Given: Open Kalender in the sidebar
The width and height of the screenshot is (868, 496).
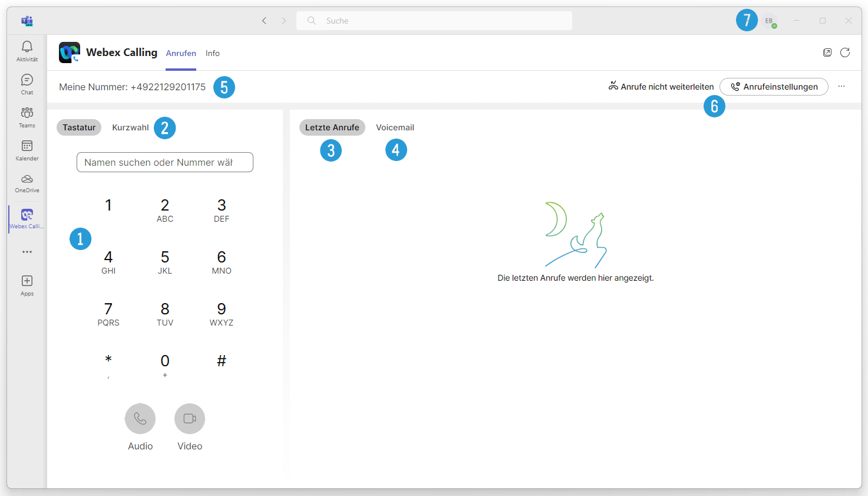Looking at the screenshot, I should pyautogui.click(x=27, y=150).
